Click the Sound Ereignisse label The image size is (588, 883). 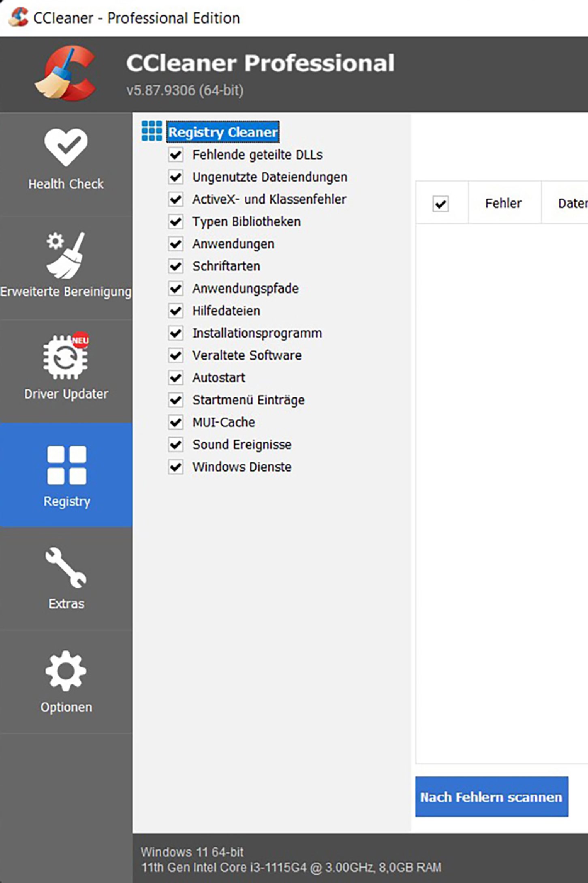(x=242, y=444)
